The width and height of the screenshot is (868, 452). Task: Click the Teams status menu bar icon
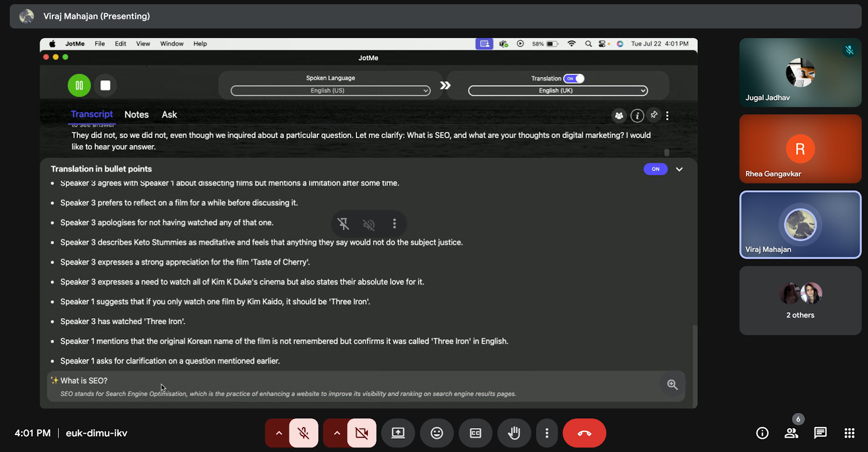tap(503, 44)
